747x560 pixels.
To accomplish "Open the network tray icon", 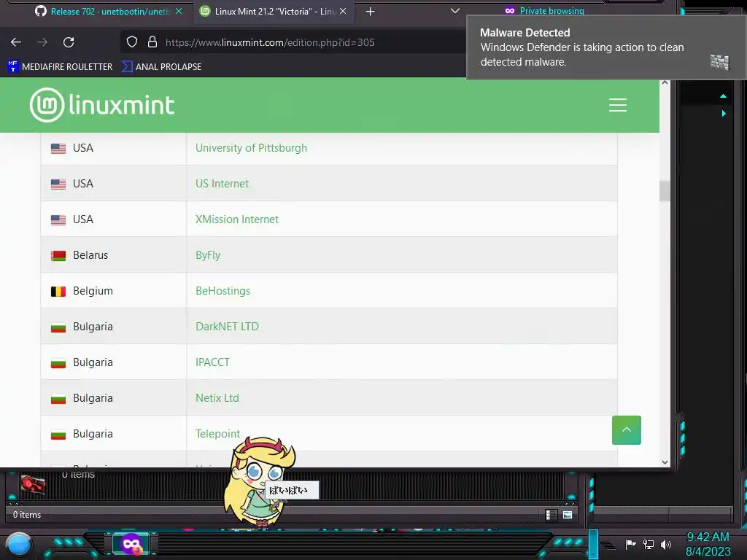I will (x=648, y=544).
